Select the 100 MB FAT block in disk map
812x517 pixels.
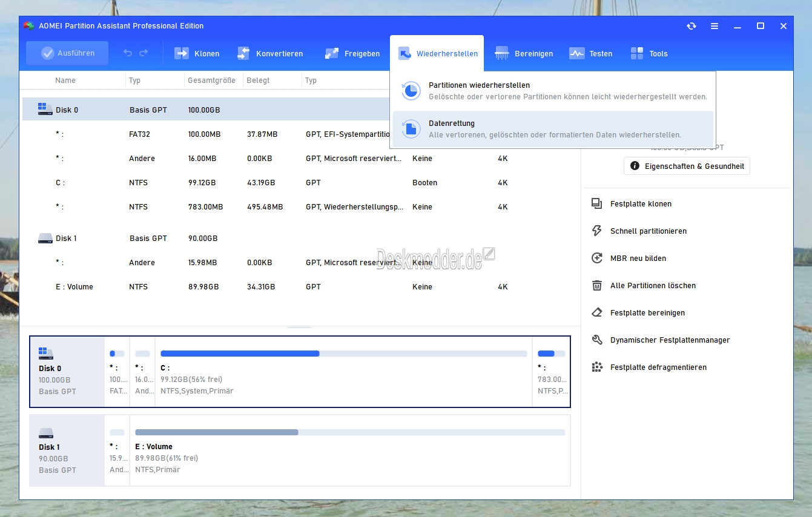tap(117, 371)
